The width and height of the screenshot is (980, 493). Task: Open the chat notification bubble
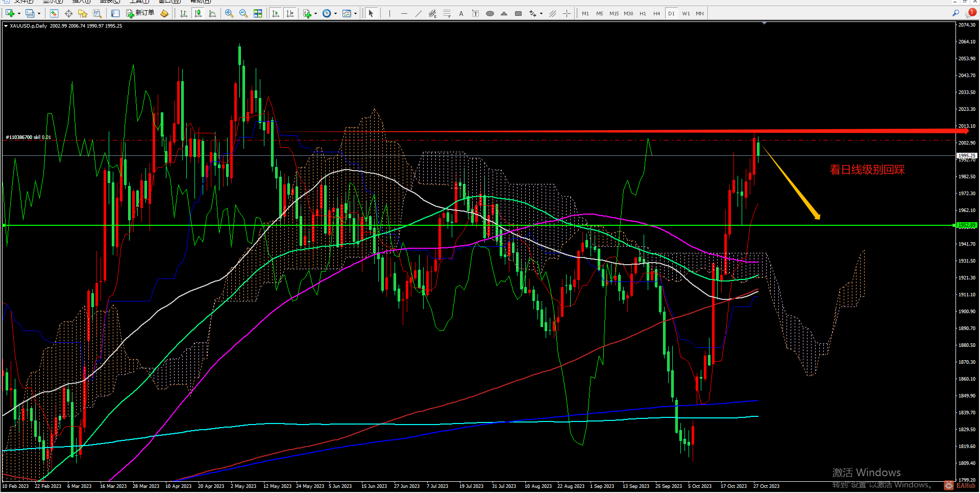(x=971, y=13)
